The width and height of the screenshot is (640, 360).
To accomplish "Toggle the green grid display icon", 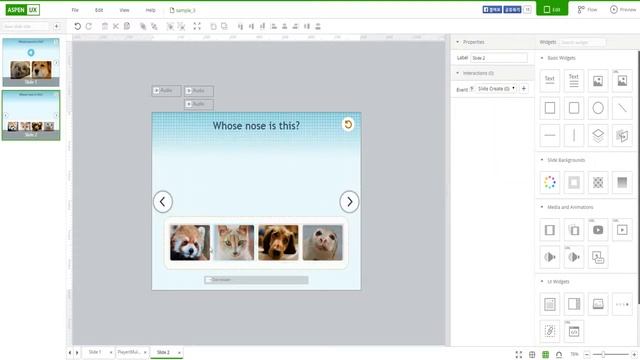I will 545,354.
